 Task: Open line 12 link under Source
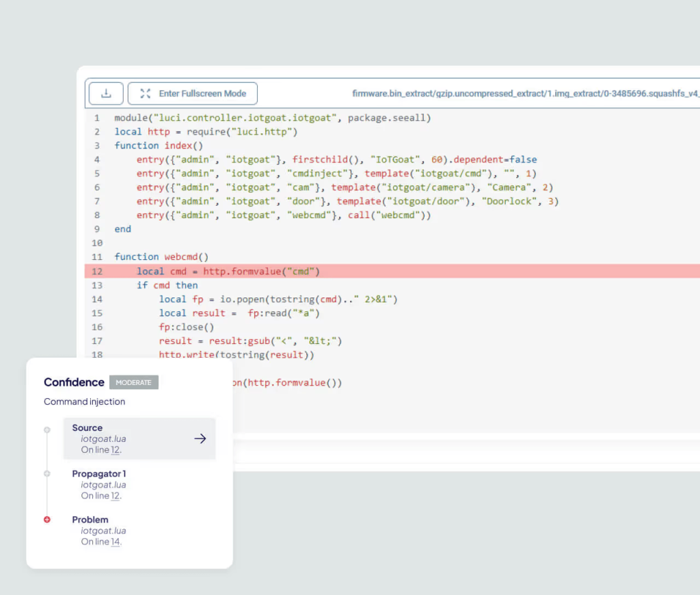coord(116,450)
